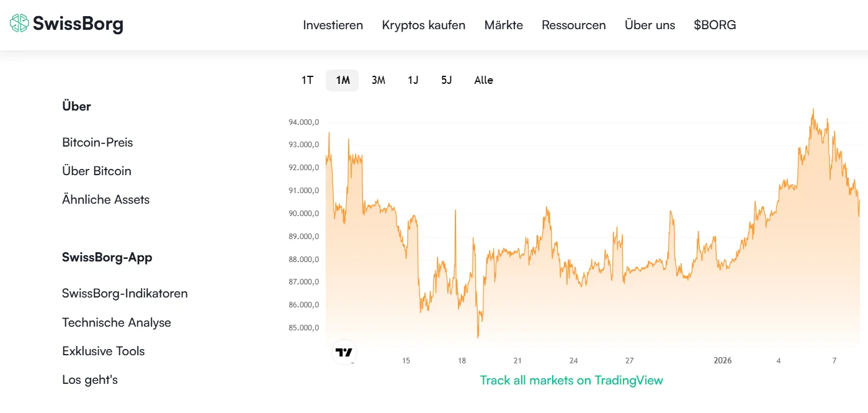
Task: Switch chart to the 1J range
Action: pos(413,80)
